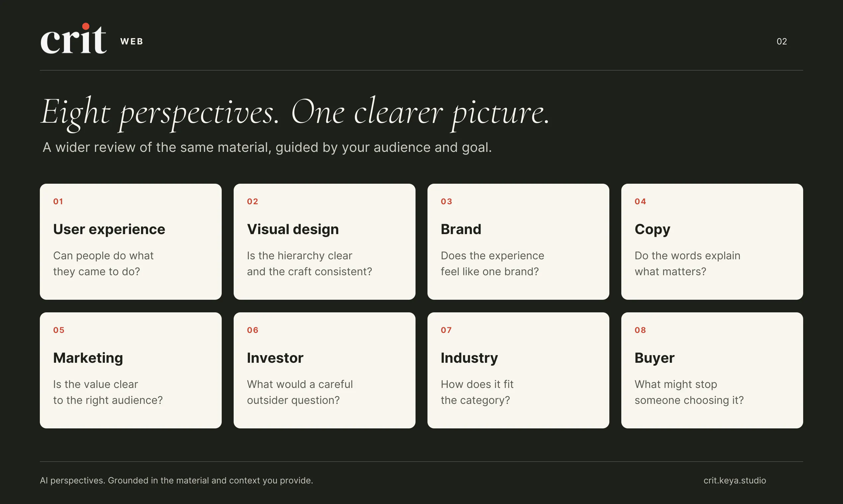Click the slide number 02 at top right
This screenshot has width=843, height=504.
[x=782, y=41]
